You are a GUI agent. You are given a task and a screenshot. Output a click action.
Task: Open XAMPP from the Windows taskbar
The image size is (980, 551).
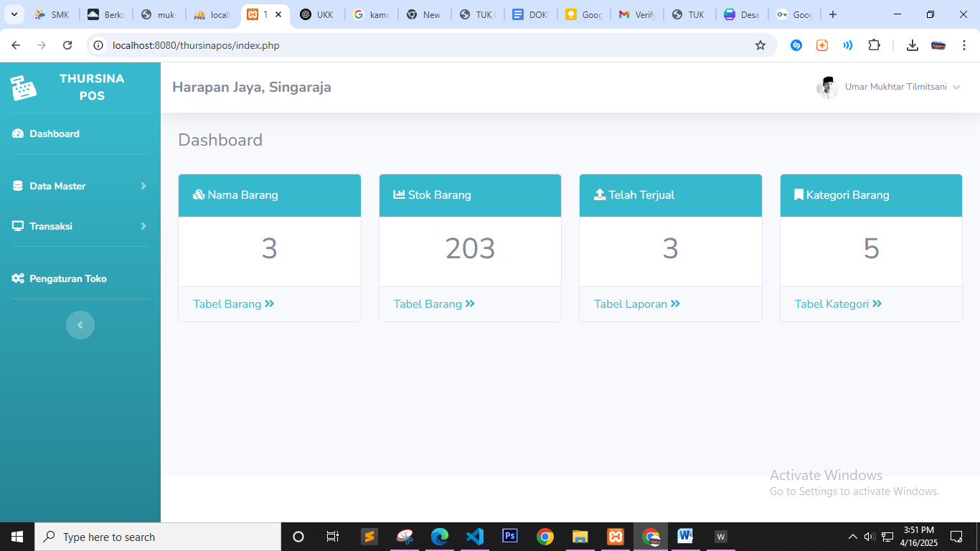tap(615, 537)
